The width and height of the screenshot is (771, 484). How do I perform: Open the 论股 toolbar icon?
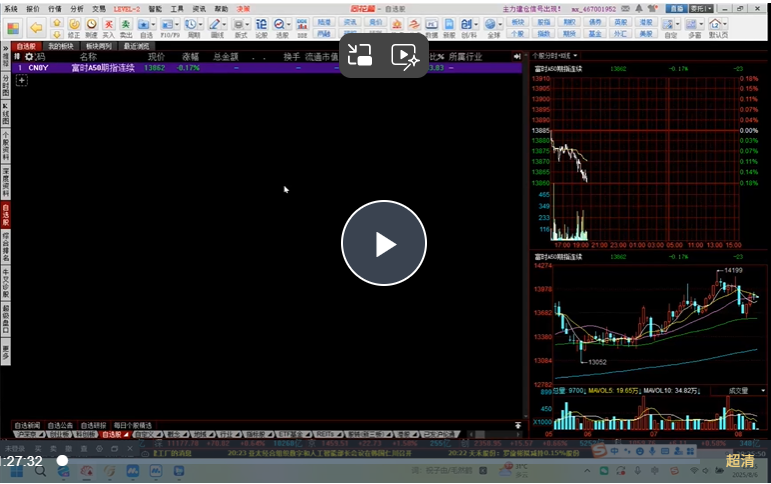pos(262,26)
